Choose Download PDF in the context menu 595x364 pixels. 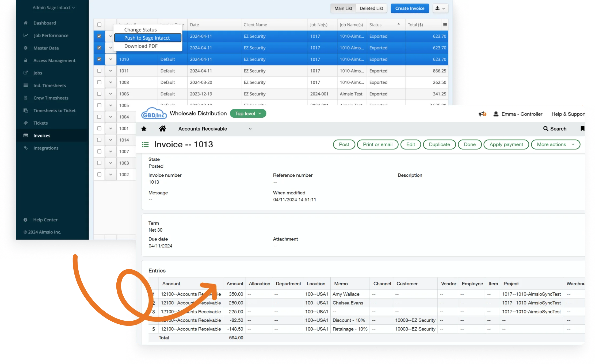pos(141,46)
